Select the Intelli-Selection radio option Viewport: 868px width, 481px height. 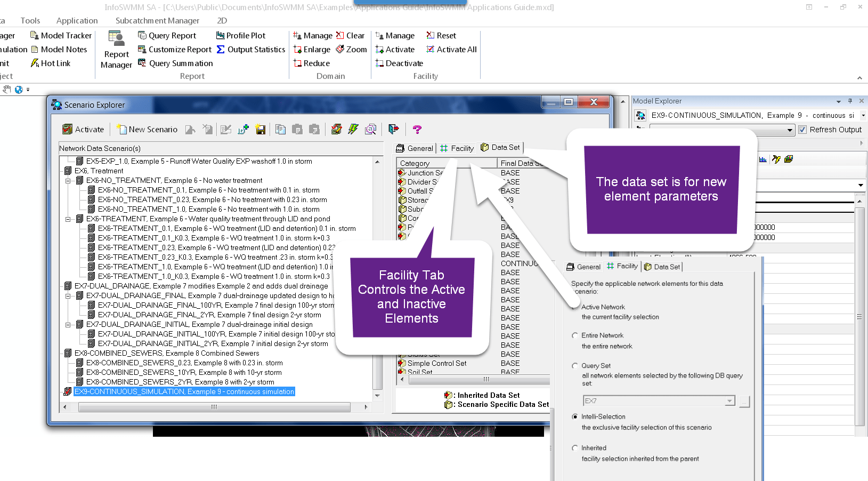point(575,416)
